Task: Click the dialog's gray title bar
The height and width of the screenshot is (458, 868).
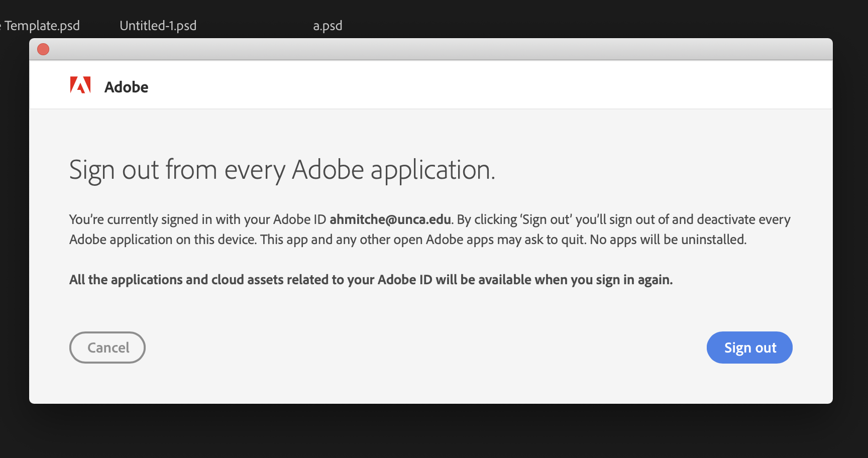Action: pyautogui.click(x=432, y=49)
